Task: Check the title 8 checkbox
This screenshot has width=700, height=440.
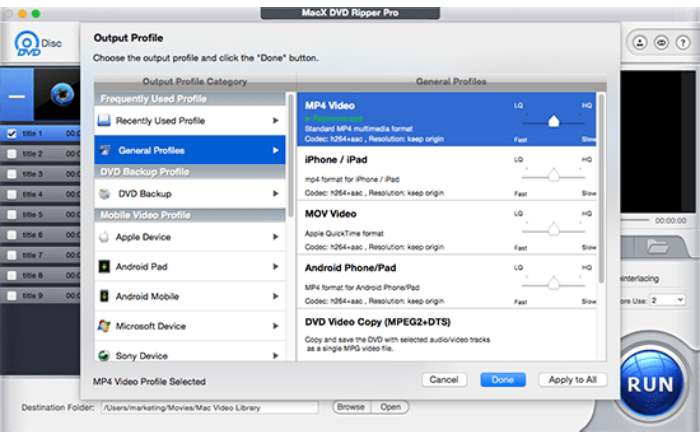Action: (12, 275)
